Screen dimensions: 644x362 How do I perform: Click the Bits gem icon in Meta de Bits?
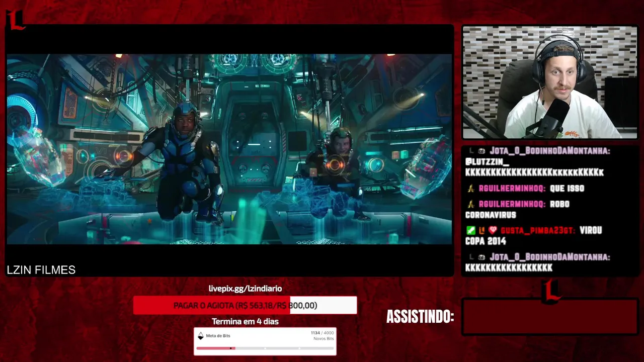point(200,336)
